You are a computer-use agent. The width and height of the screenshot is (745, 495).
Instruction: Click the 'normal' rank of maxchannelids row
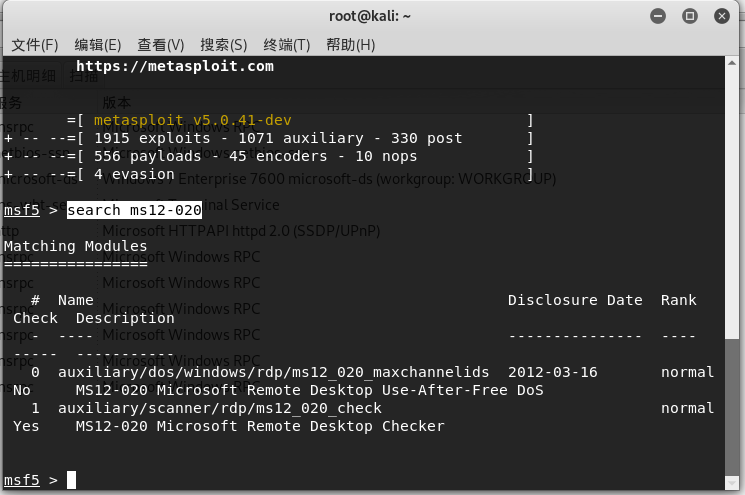point(688,372)
